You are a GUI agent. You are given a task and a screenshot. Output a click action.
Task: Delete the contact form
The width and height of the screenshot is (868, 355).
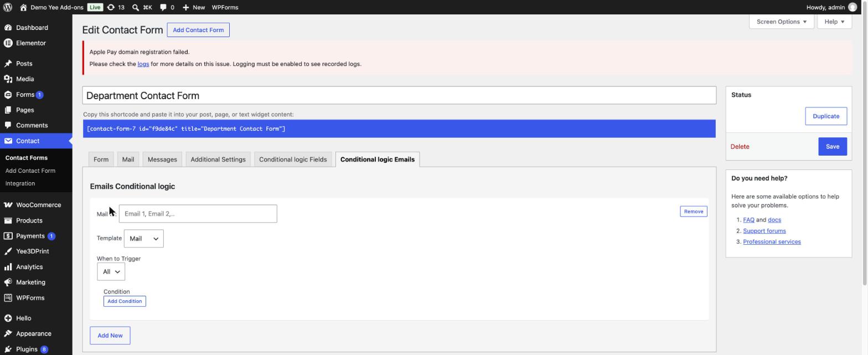tap(740, 147)
